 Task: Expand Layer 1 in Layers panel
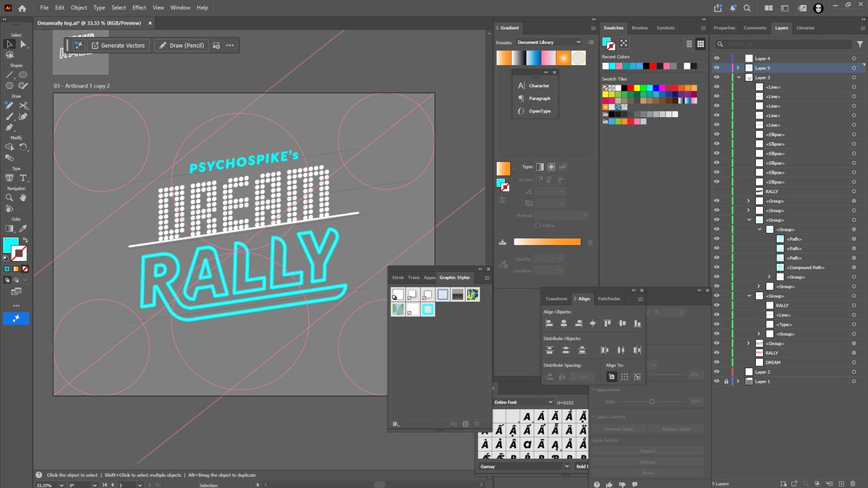739,382
